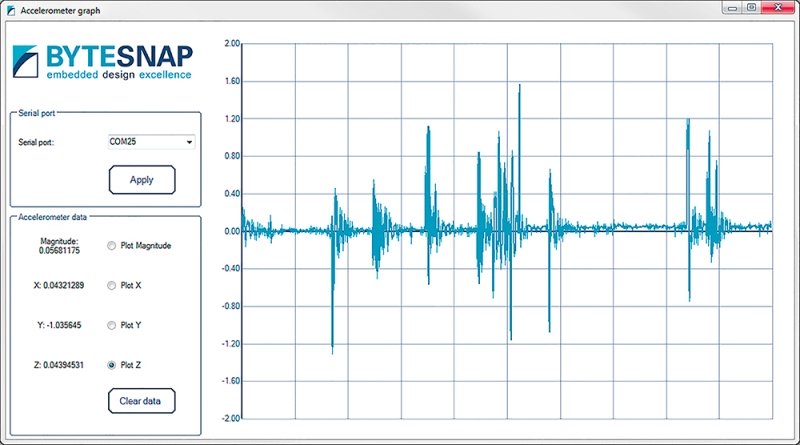The width and height of the screenshot is (800, 445).
Task: Click the Y: -1.035645 reading
Action: [59, 325]
